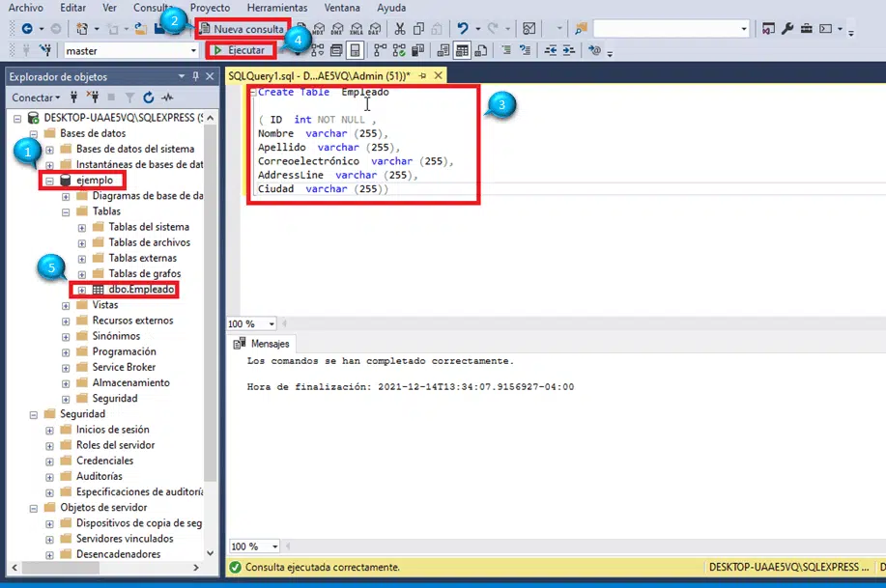Click the activity monitor icon in explorer
Image resolution: width=886 pixels, height=588 pixels.
167,98
